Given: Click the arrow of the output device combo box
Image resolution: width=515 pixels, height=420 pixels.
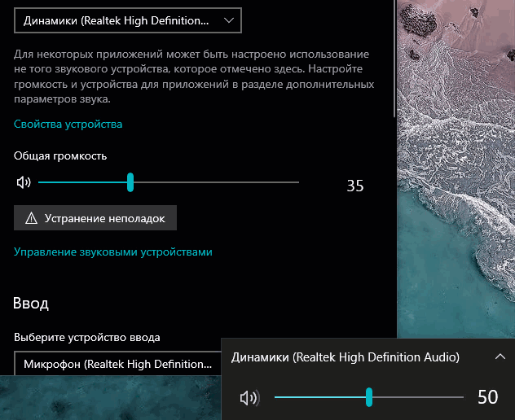Looking at the screenshot, I should pyautogui.click(x=228, y=20).
